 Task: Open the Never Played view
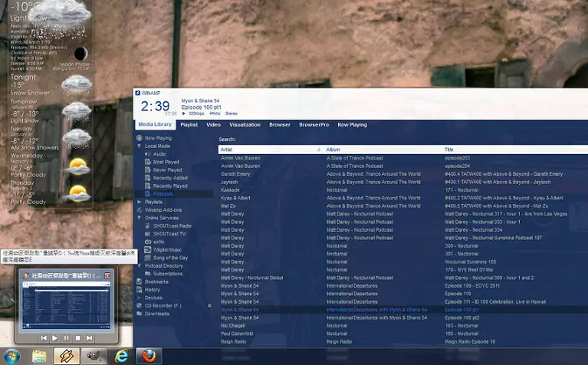(167, 170)
